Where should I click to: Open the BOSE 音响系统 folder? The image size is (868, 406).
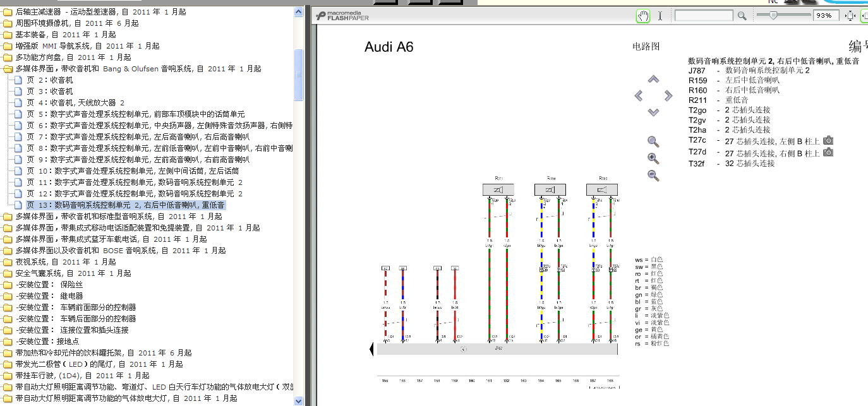pyautogui.click(x=121, y=251)
